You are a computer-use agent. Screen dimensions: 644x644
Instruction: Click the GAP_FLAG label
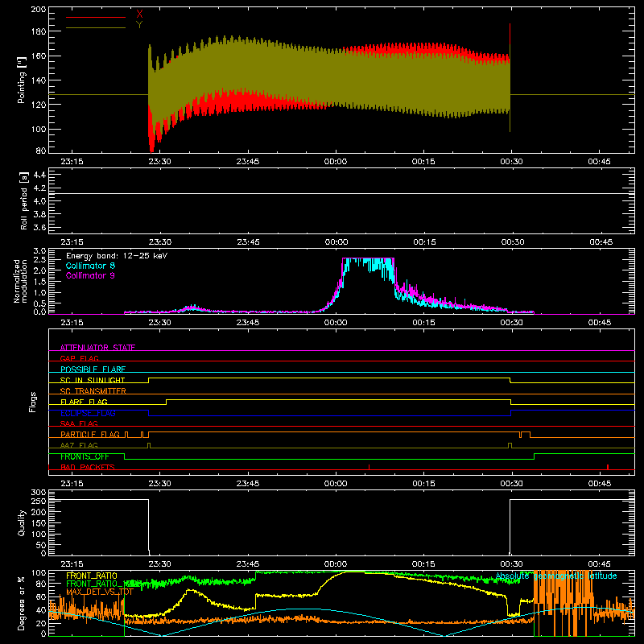[79, 358]
